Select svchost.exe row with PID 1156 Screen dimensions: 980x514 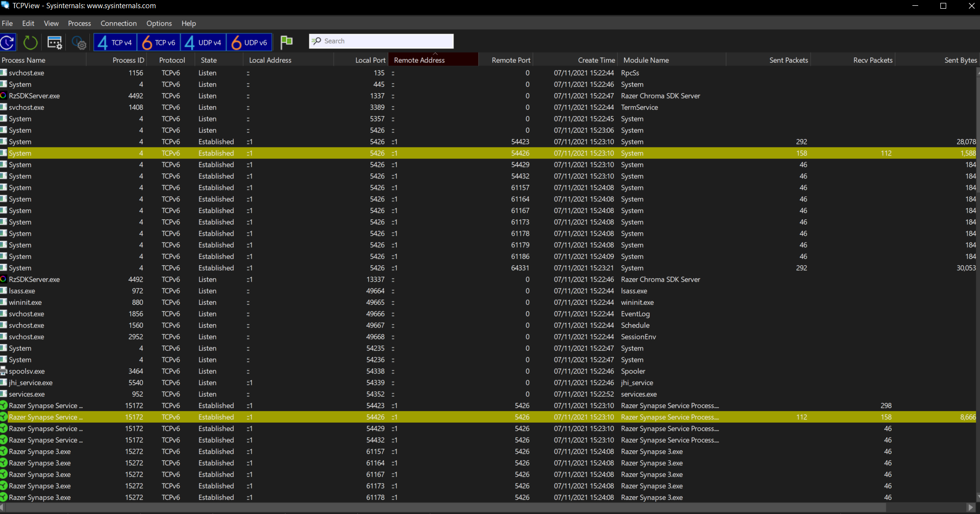click(488, 73)
